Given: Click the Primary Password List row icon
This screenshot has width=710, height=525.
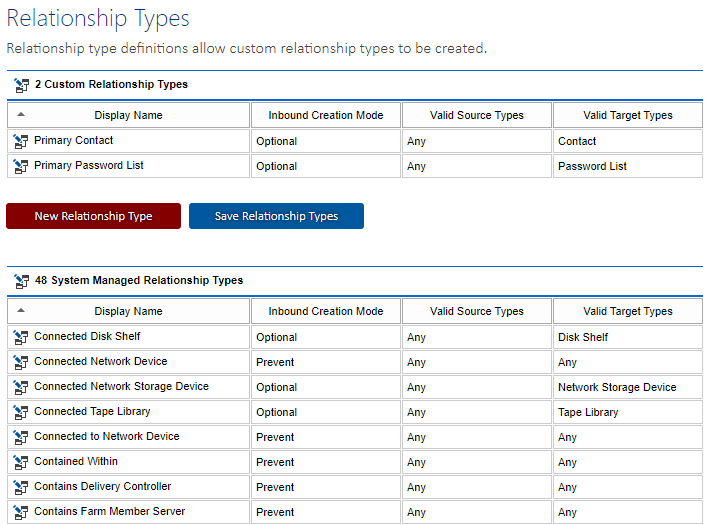Looking at the screenshot, I should tap(21, 166).
